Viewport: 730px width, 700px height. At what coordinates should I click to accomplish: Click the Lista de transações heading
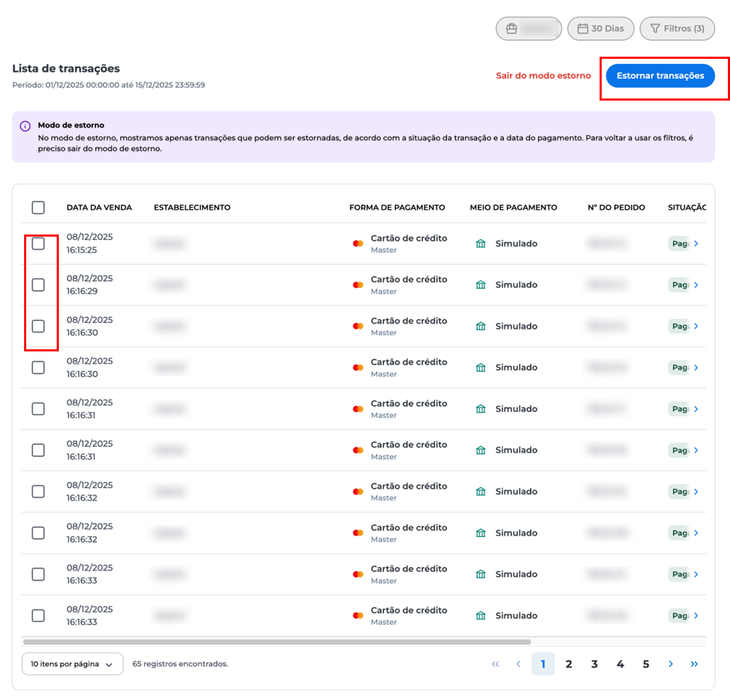point(66,69)
